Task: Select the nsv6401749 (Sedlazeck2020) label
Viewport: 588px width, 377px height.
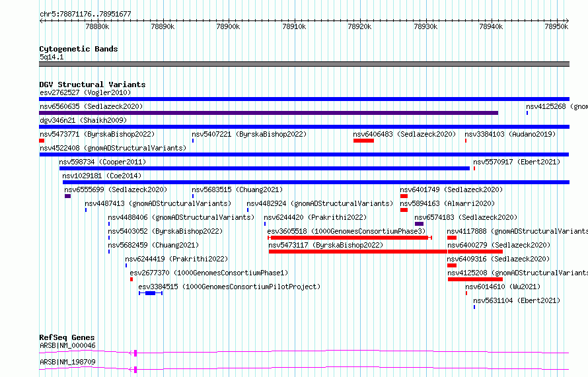Action: (x=451, y=189)
